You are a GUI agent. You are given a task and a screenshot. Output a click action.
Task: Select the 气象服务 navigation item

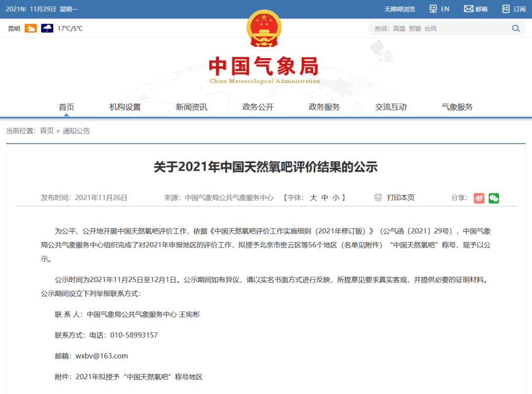[x=457, y=107]
